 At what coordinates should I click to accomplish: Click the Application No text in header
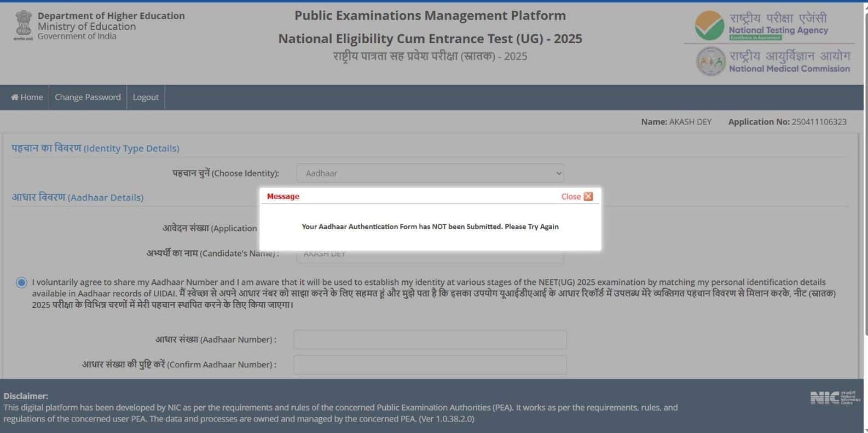click(x=787, y=122)
